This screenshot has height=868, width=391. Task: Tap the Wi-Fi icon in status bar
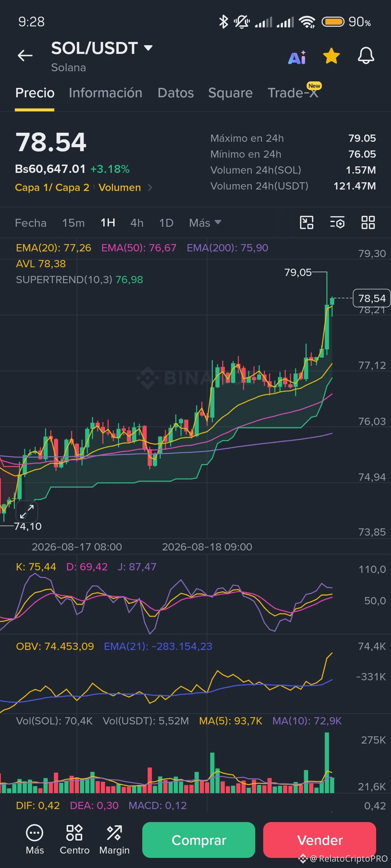click(307, 22)
